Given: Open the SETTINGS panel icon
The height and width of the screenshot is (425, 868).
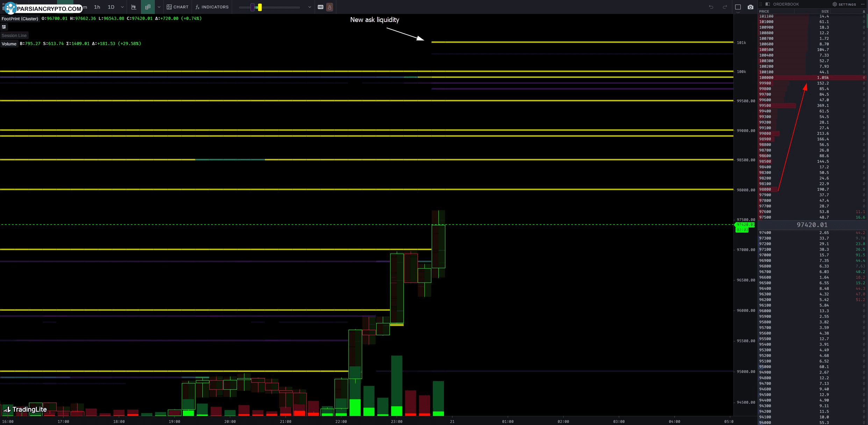Looking at the screenshot, I should click(x=833, y=5).
